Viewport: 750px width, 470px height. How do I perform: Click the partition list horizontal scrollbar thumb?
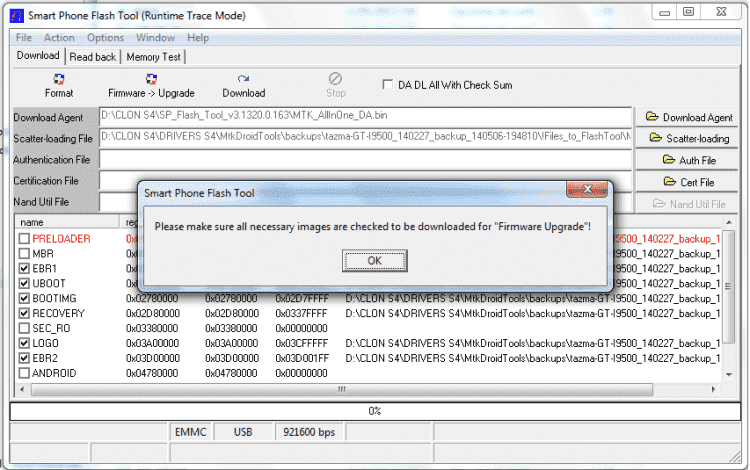pos(342,390)
